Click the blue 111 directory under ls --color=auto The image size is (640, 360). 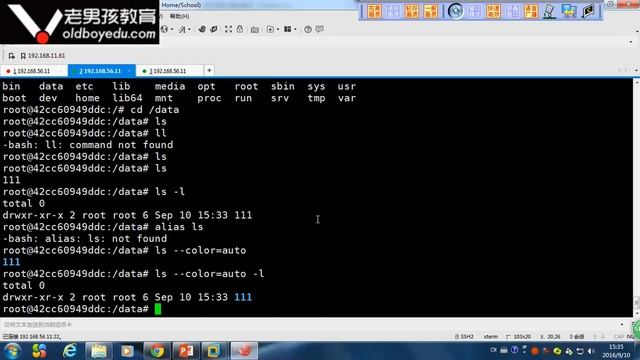click(11, 262)
